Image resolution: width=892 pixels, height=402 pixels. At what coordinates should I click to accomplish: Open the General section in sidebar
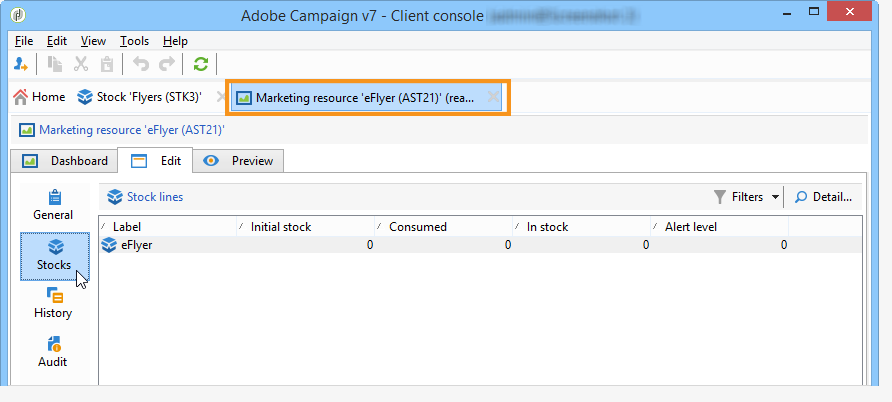click(x=53, y=204)
